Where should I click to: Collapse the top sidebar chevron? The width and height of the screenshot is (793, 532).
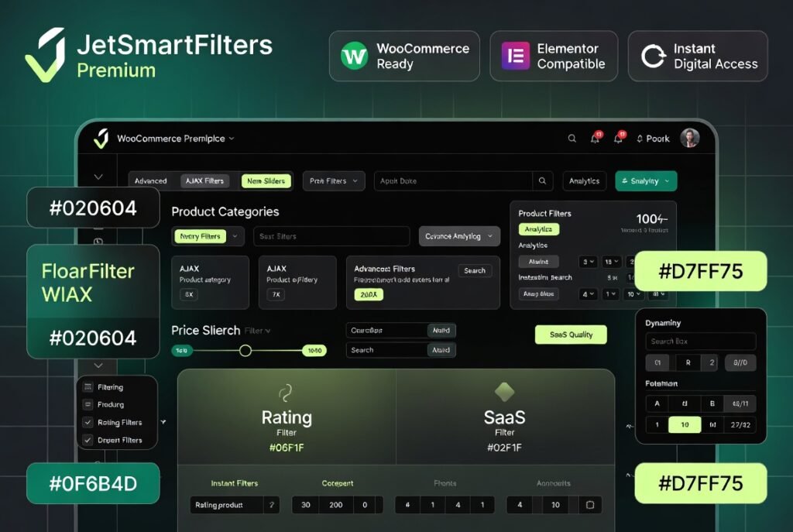(98, 177)
